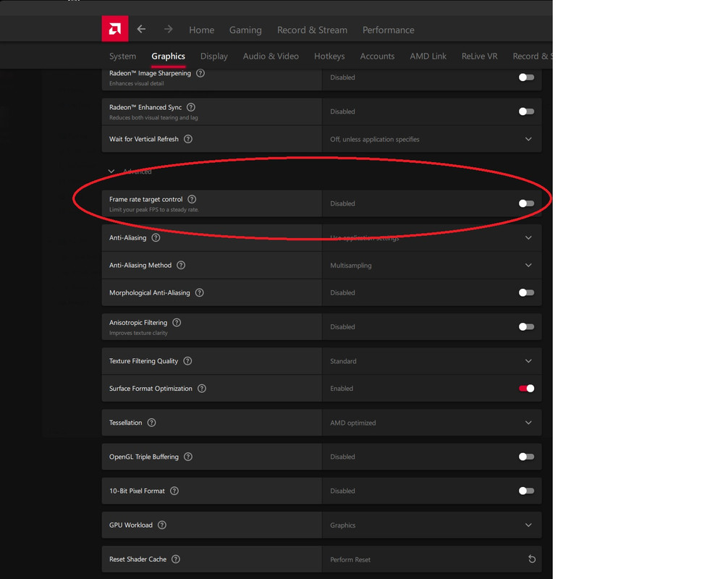Screen dimensions: 728x579
Task: Open the AMD Link tab
Action: tap(428, 56)
